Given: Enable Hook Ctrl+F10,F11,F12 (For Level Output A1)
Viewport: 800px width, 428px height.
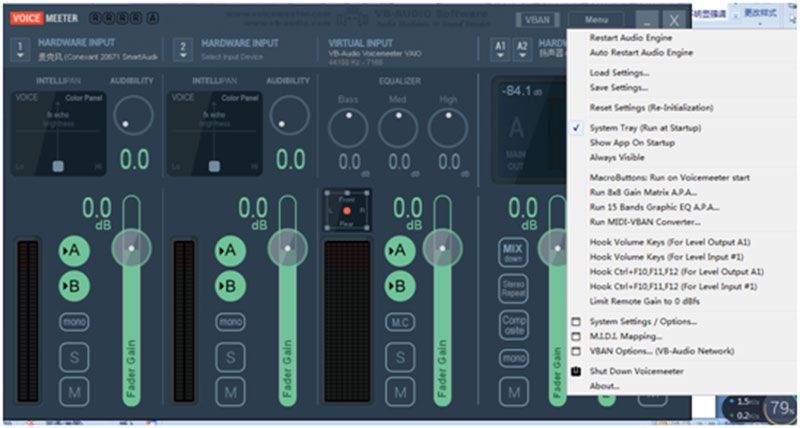Looking at the screenshot, I should [x=677, y=272].
